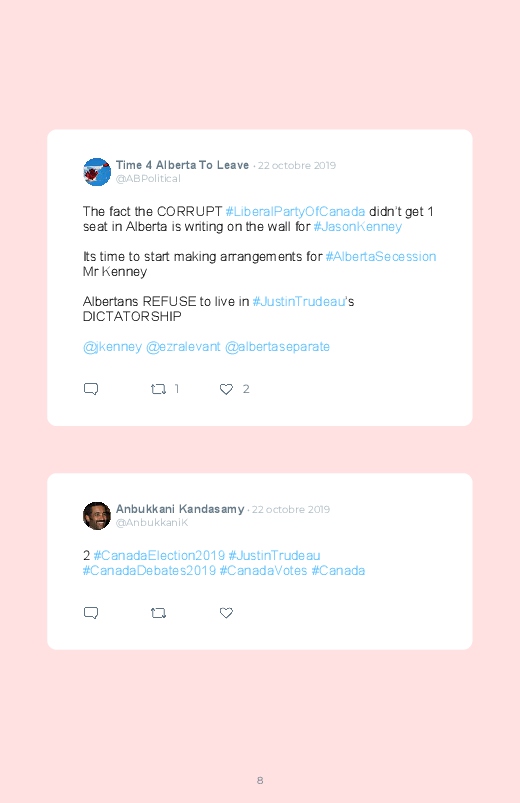Viewport: 520px width, 803px height.
Task: Like the Time 4 Alberta To Leave tweet
Action: coord(226,389)
